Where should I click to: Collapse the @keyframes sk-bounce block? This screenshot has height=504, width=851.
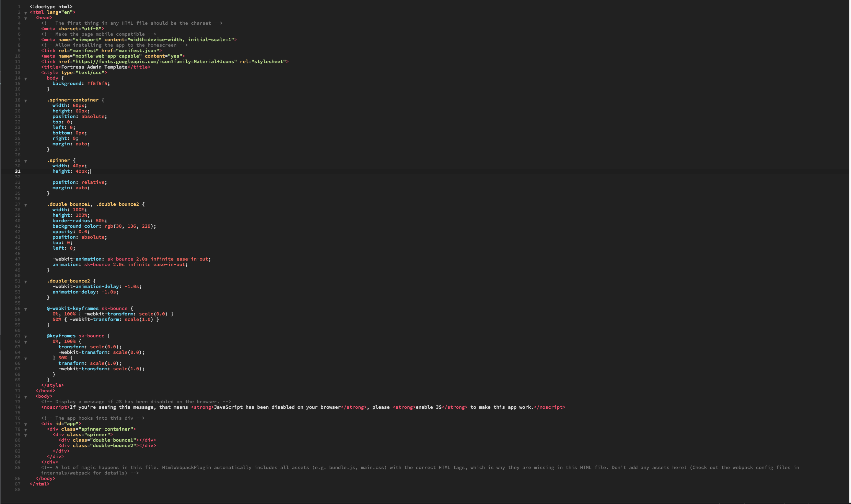pyautogui.click(x=26, y=336)
